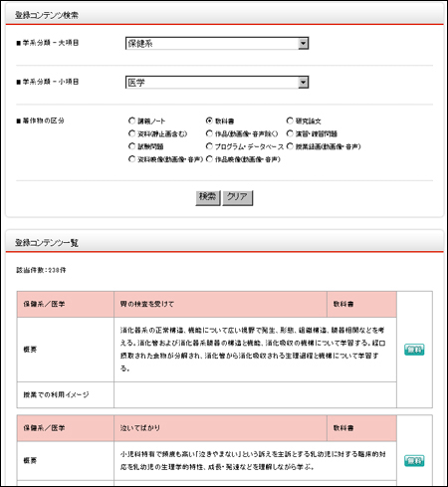The width and height of the screenshot is (448, 487).
Task: Select 資料(静止画含む) radio option
Action: click(131, 133)
